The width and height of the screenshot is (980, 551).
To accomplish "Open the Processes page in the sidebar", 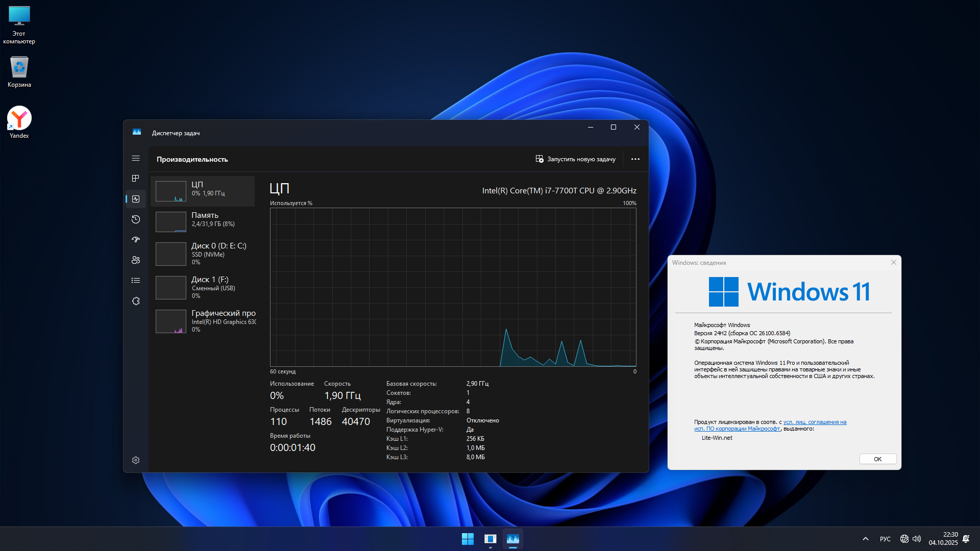I will (136, 179).
